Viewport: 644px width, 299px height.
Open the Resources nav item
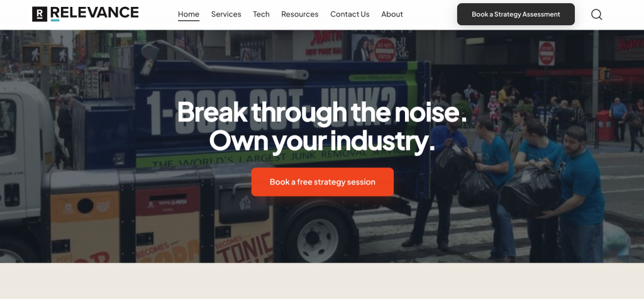300,14
